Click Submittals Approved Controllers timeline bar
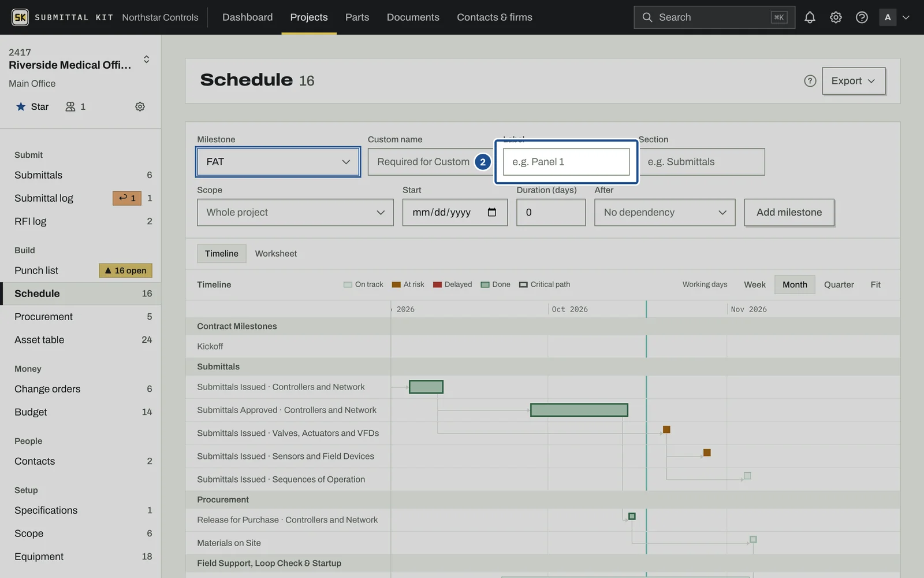Screen dimensions: 924x578 (579, 410)
